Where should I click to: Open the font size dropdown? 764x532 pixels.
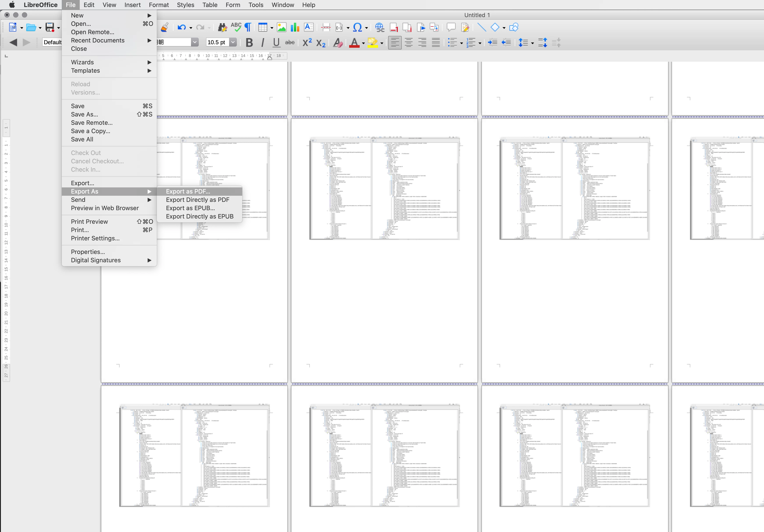(x=233, y=42)
